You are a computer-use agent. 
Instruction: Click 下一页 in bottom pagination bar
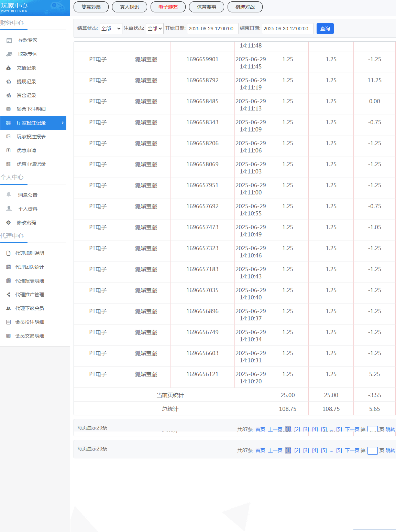(352, 450)
